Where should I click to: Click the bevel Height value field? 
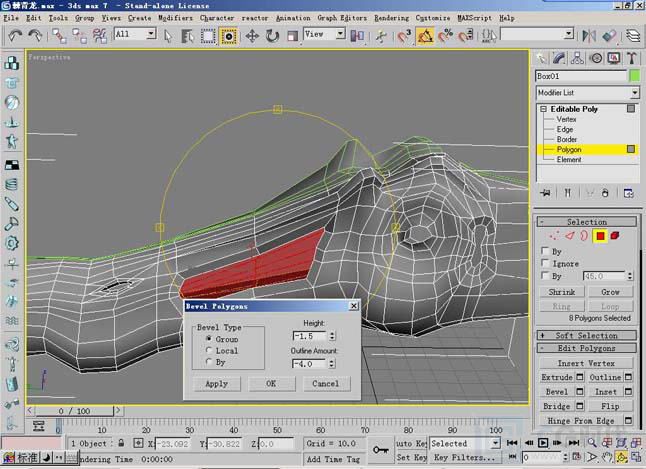pos(309,336)
